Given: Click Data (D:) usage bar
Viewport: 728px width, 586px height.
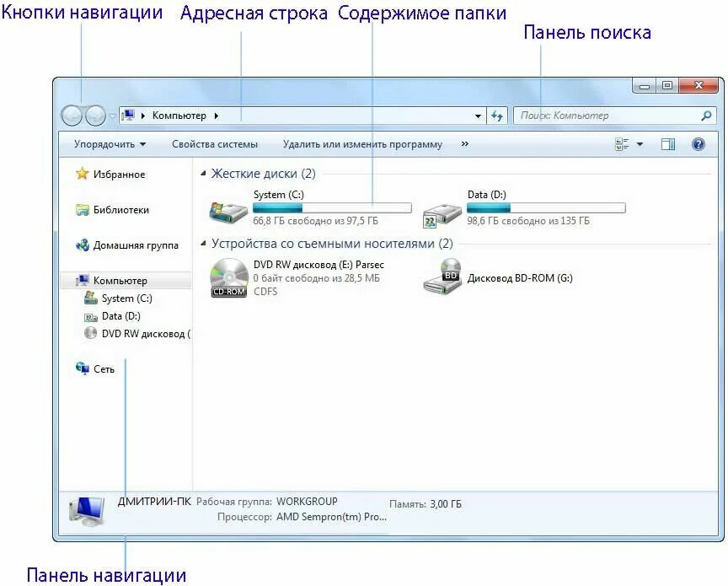Looking at the screenshot, I should click(x=546, y=207).
